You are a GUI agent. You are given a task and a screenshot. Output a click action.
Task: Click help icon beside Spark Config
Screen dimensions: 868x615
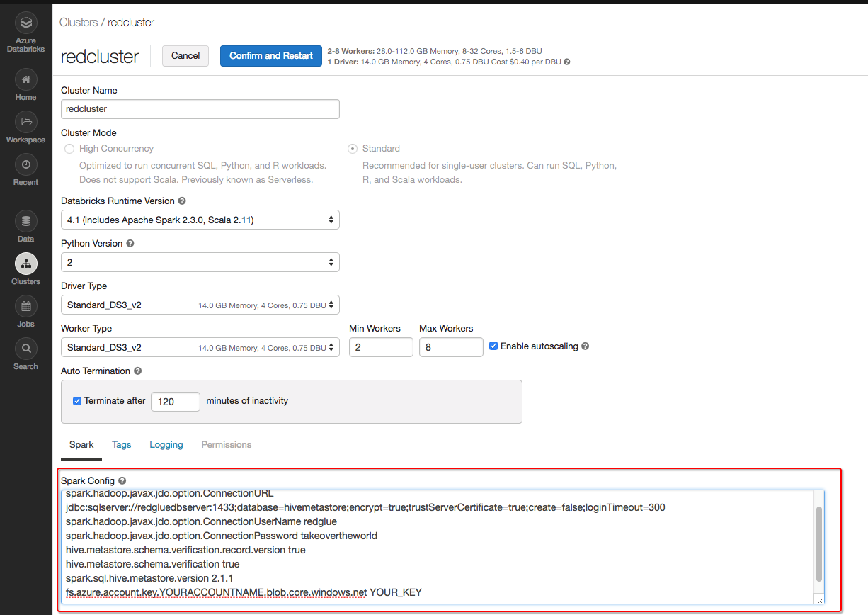click(x=122, y=481)
